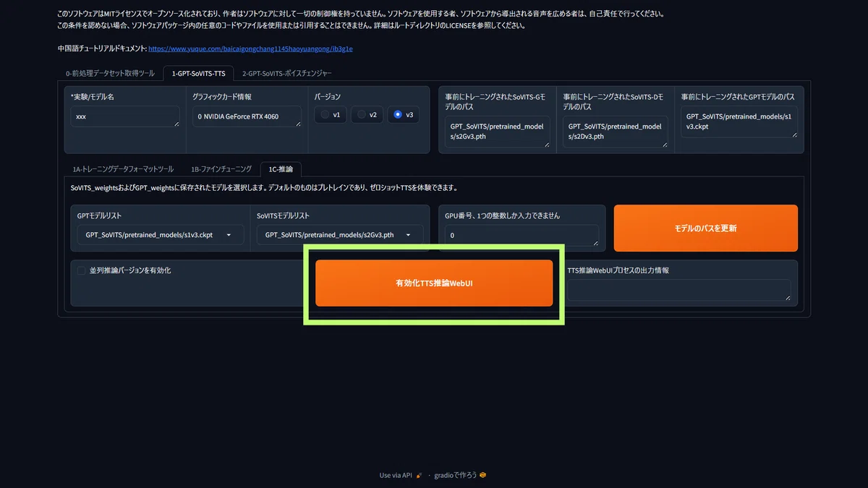
Task: Click the 実験/モデル名 input containing xxx
Action: pyautogui.click(x=125, y=116)
